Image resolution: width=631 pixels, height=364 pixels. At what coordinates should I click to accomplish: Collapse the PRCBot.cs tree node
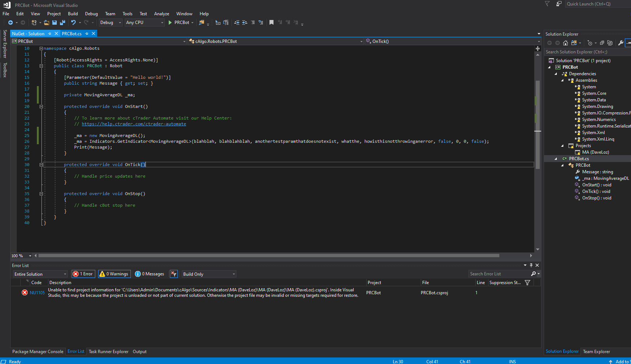point(556,159)
